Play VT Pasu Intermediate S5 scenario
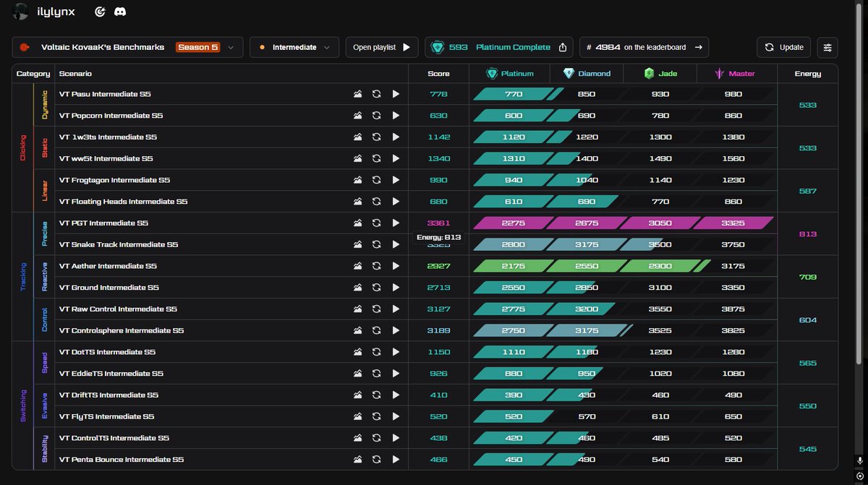The width and height of the screenshot is (868, 485). [x=396, y=94]
